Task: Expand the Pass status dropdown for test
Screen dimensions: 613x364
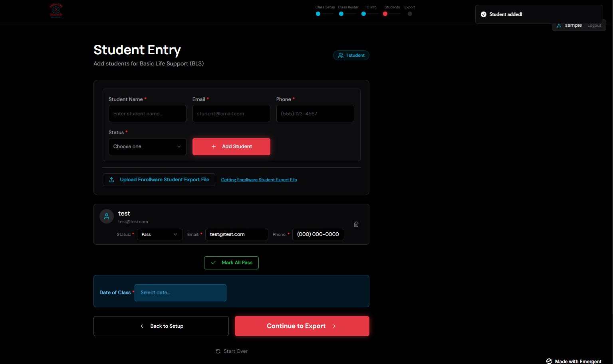Action: (160, 234)
